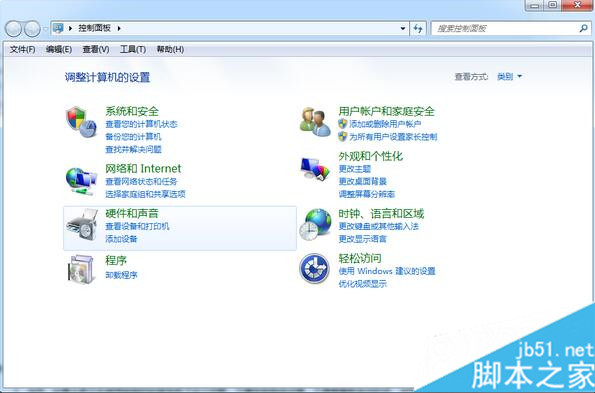Open the recent pages dropdown beside the Forward button
The image size is (595, 393).
tap(45, 28)
